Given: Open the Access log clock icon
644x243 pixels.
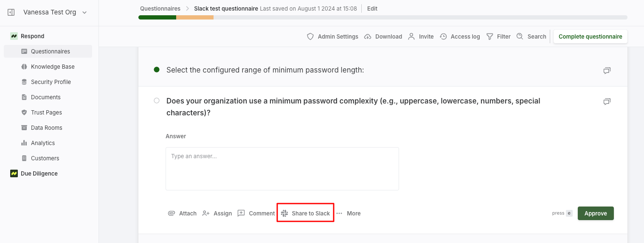Looking at the screenshot, I should tap(443, 36).
